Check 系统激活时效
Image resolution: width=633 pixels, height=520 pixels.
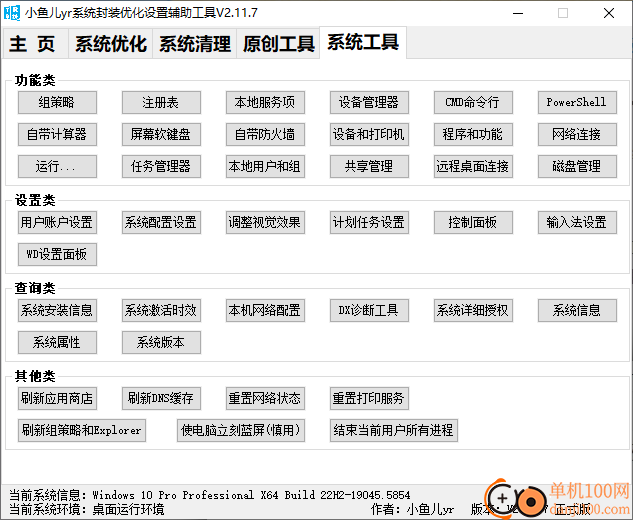pos(161,310)
